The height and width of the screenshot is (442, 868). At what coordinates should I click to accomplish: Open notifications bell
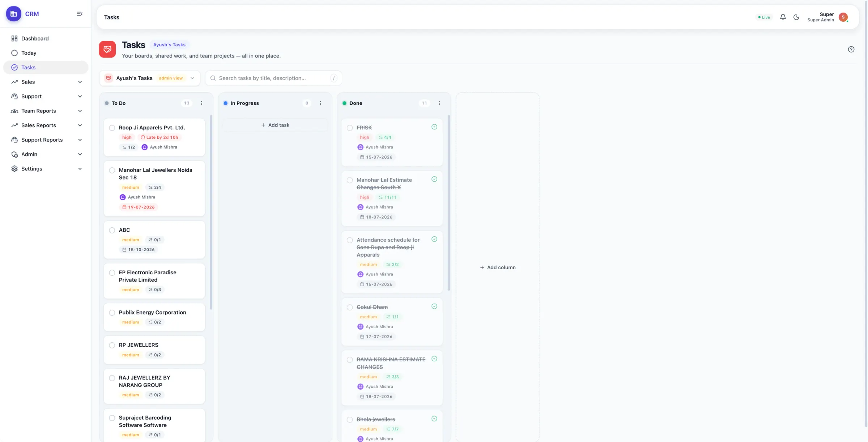[783, 17]
